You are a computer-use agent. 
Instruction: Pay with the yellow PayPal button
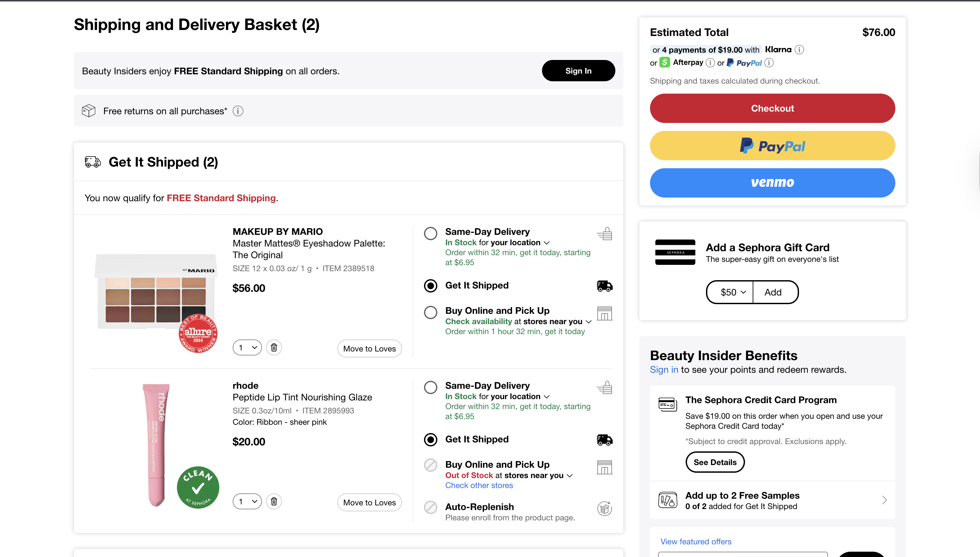772,146
